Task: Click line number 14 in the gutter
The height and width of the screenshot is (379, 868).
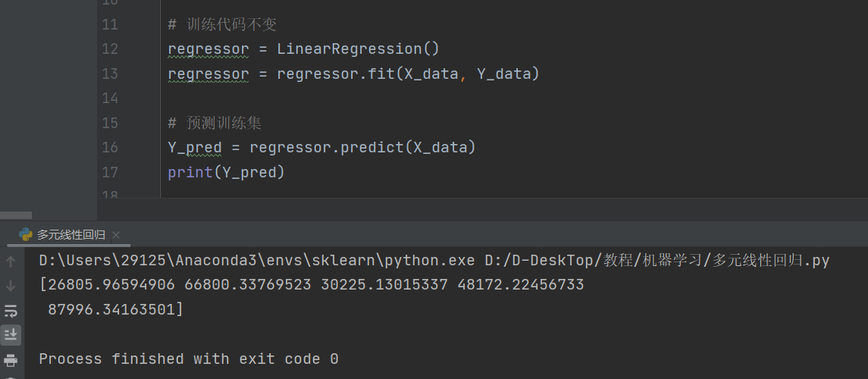Action: pyautogui.click(x=109, y=99)
